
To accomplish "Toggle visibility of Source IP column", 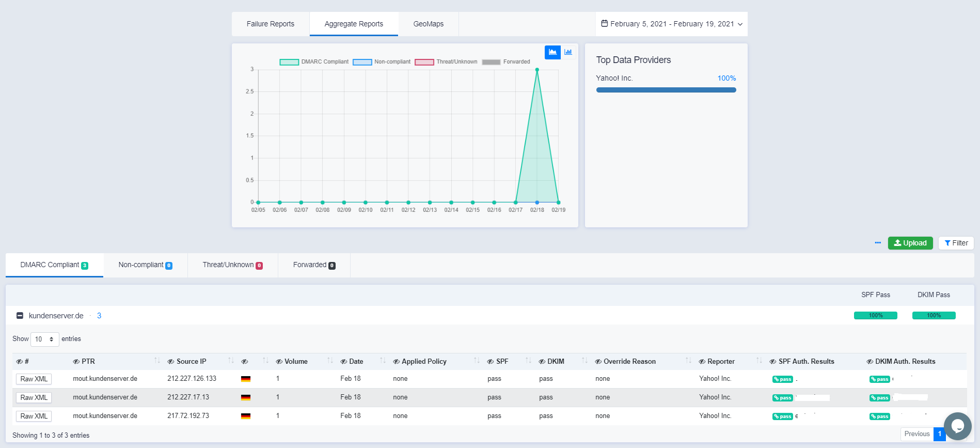I will tap(171, 362).
